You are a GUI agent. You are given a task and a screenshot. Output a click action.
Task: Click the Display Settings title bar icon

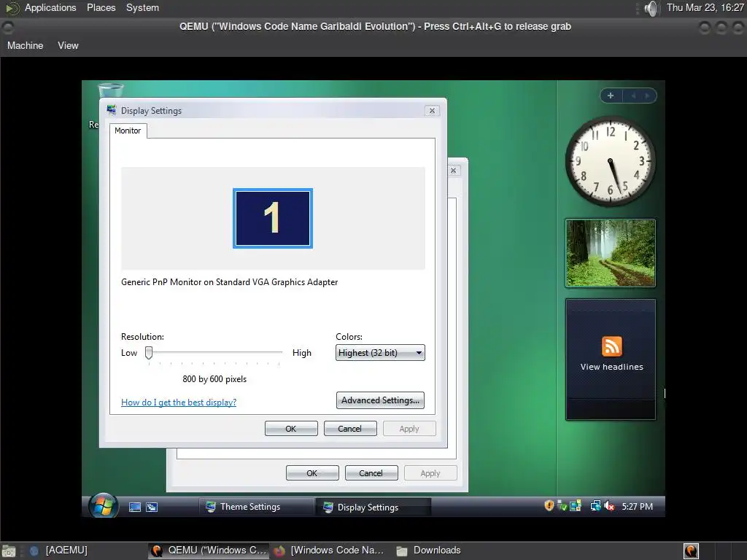pos(112,111)
